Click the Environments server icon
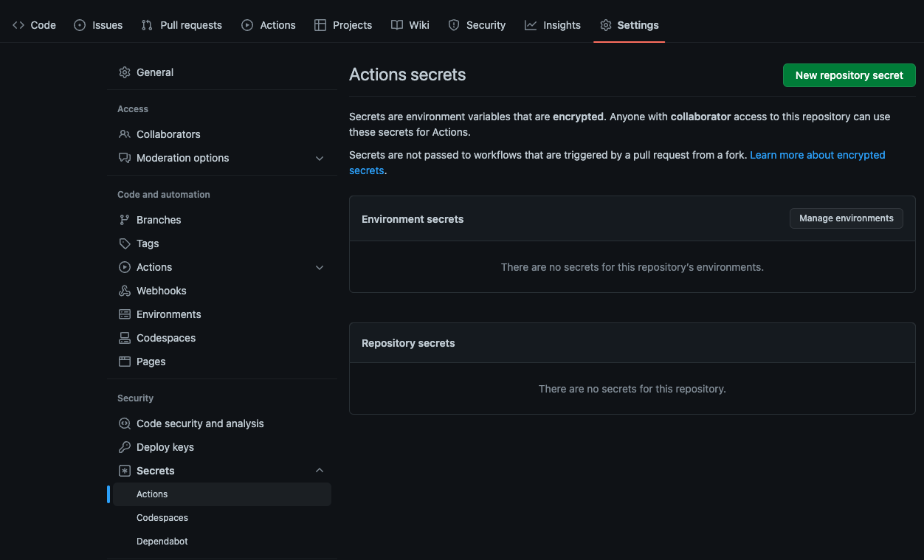 125,314
